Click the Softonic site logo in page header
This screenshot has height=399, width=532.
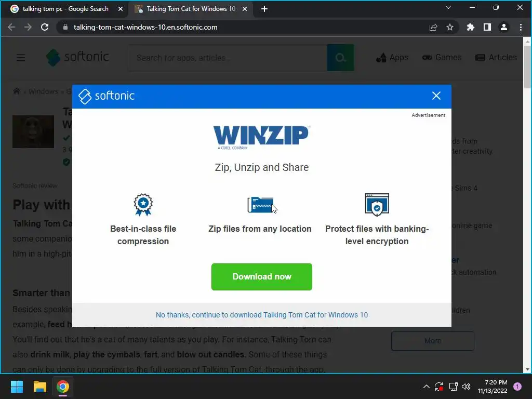[x=78, y=57]
